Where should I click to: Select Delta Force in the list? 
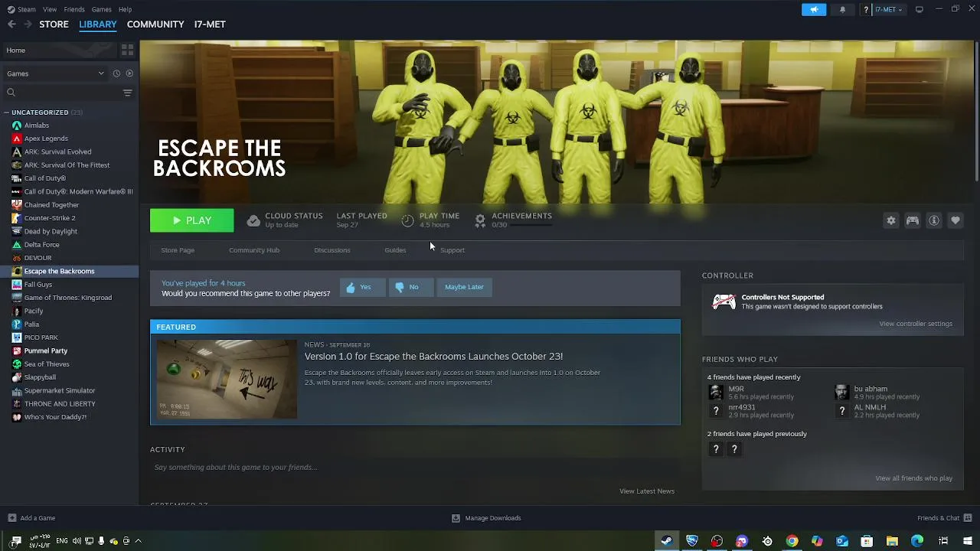41,245
